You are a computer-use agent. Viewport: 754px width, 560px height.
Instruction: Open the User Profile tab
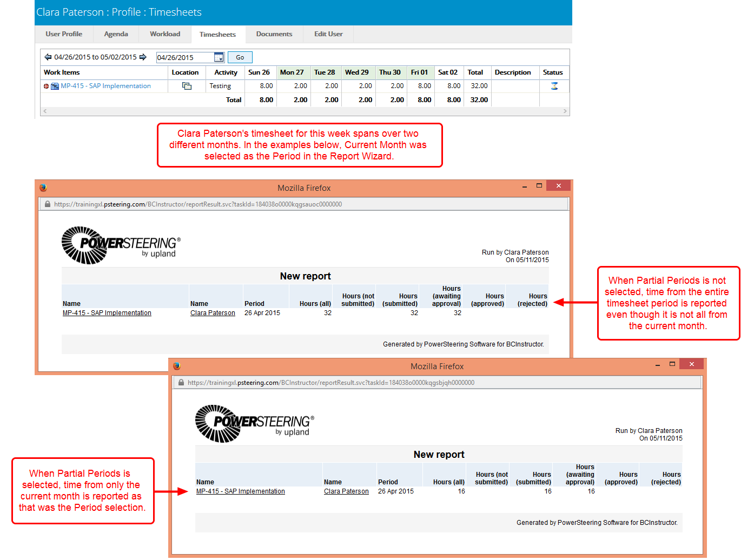[x=64, y=34]
